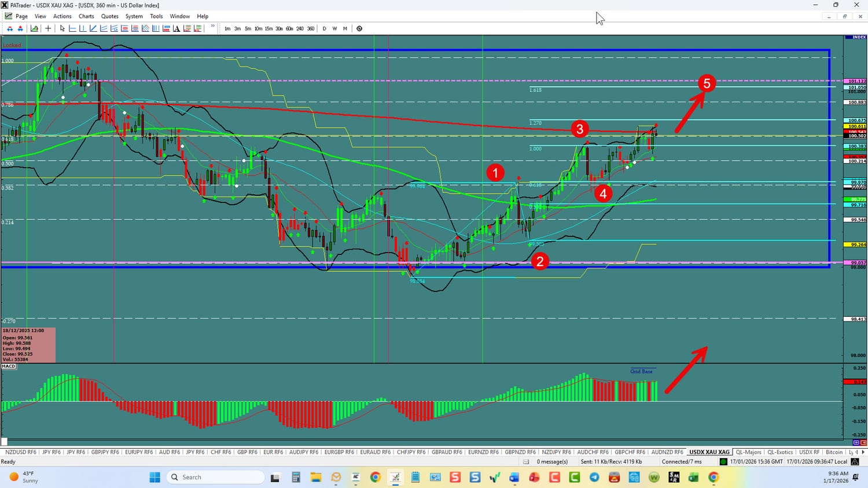Select the arrow pointer tool
This screenshot has height=488, width=868.
[62, 28]
